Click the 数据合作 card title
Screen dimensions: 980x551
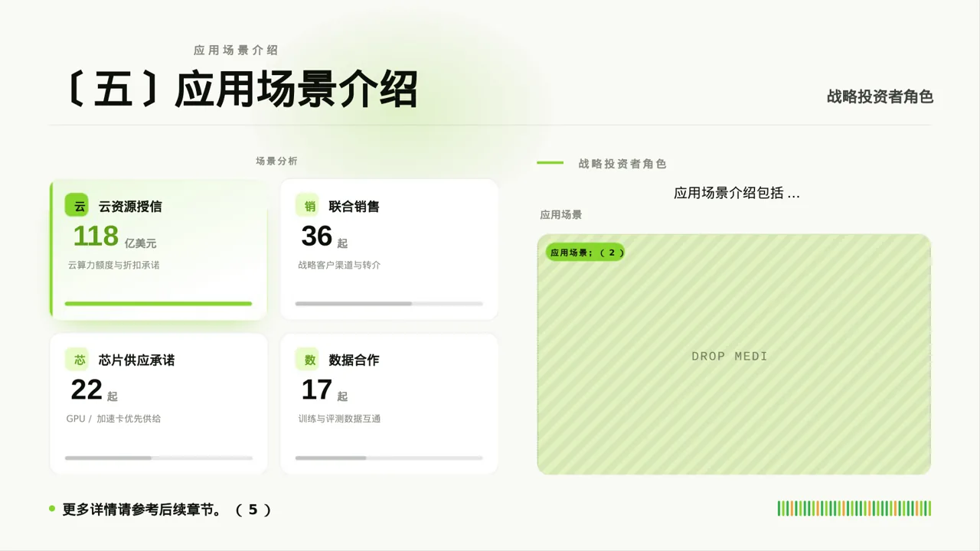point(354,360)
